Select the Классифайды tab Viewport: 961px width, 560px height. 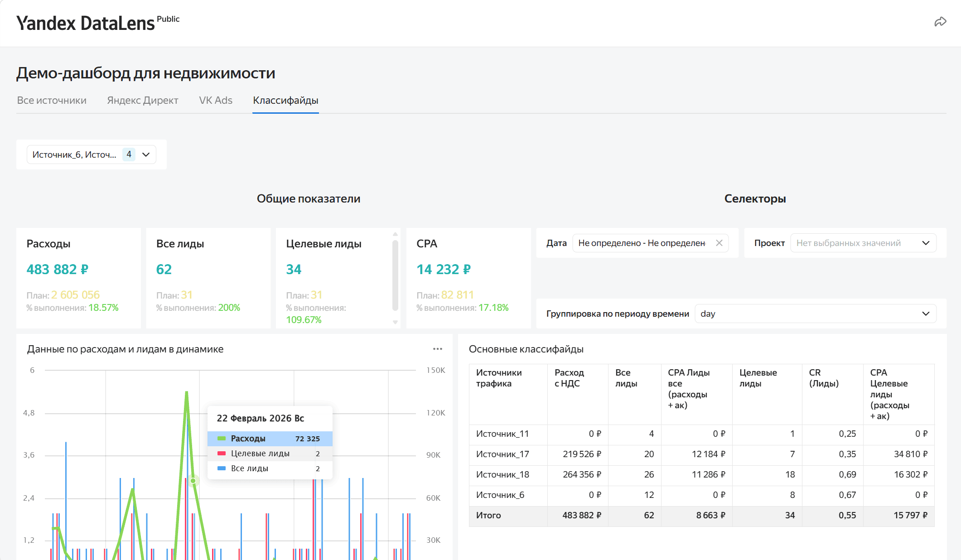[285, 100]
